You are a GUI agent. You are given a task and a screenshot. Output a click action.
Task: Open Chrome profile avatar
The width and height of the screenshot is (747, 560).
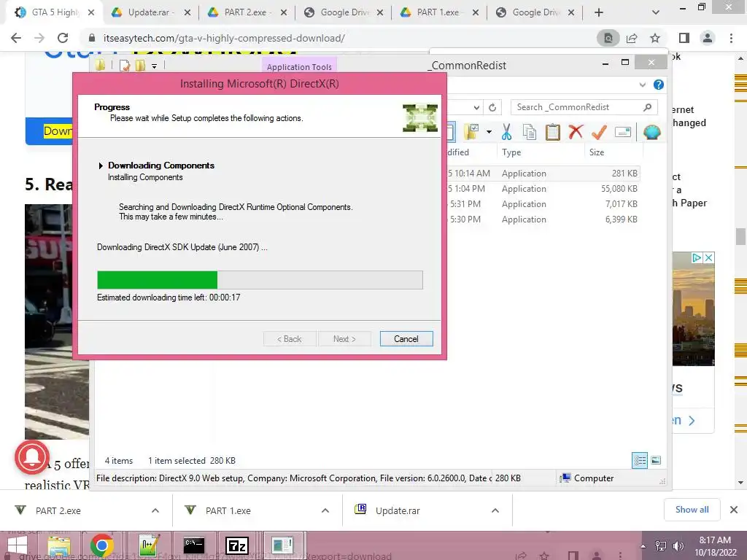point(708,38)
